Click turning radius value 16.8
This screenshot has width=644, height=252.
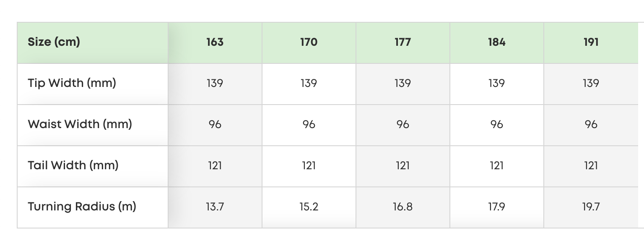tap(403, 207)
